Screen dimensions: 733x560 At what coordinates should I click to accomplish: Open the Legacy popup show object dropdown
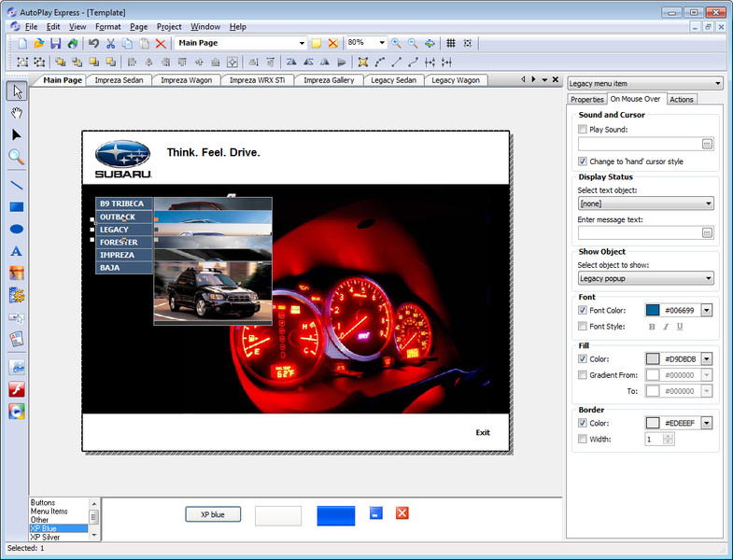tap(645, 278)
